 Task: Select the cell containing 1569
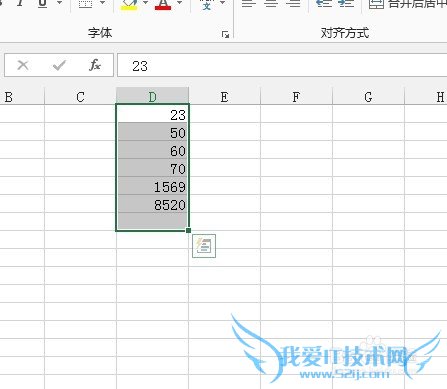click(x=152, y=186)
